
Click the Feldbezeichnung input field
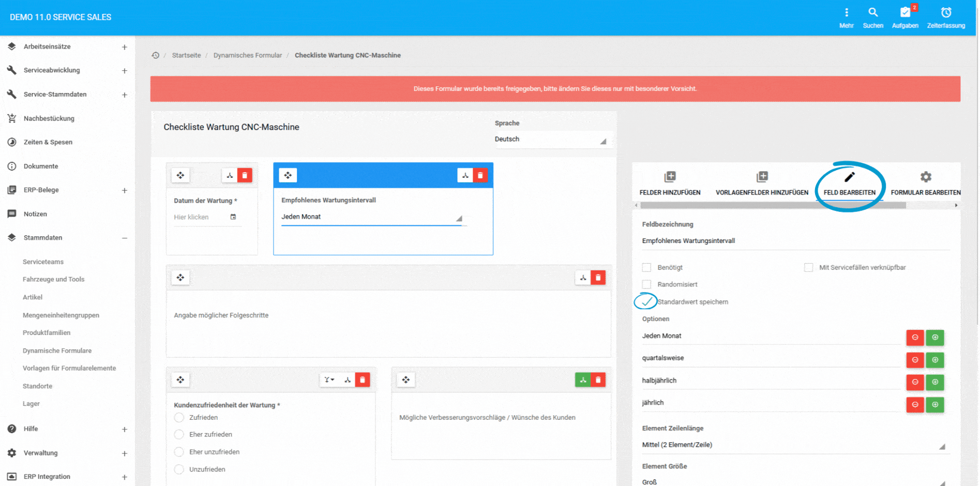(795, 241)
